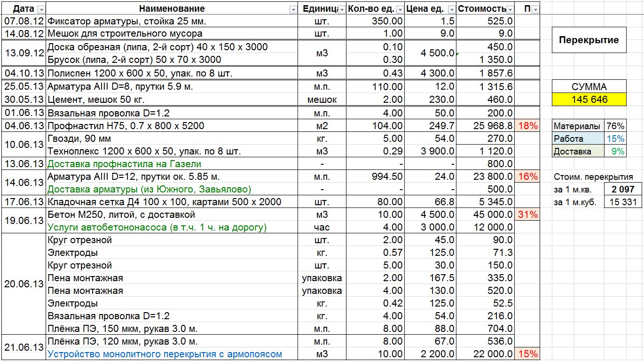Select the Фиксатор арматуры, стойка 25 мм. cell
The image size is (644, 361).
(x=172, y=21)
